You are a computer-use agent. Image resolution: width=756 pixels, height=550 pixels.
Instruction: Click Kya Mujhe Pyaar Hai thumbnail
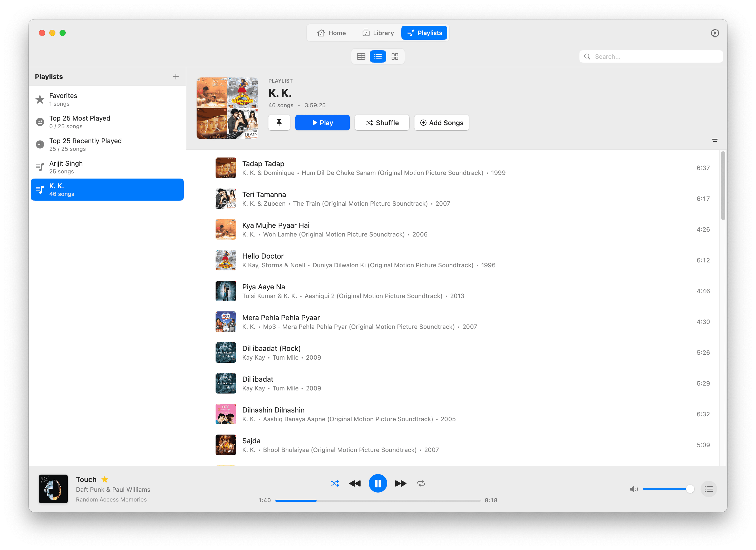tap(226, 230)
